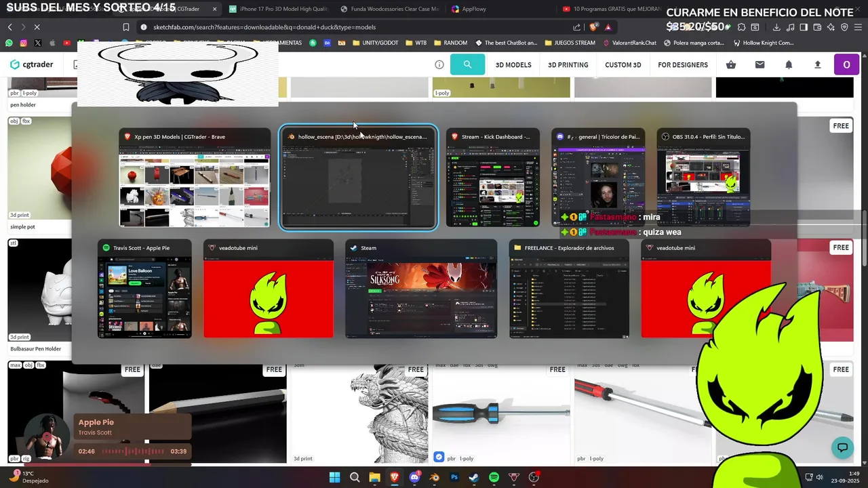Select the Stream - Kick Dashboard window
The height and width of the screenshot is (488, 868).
(x=493, y=178)
